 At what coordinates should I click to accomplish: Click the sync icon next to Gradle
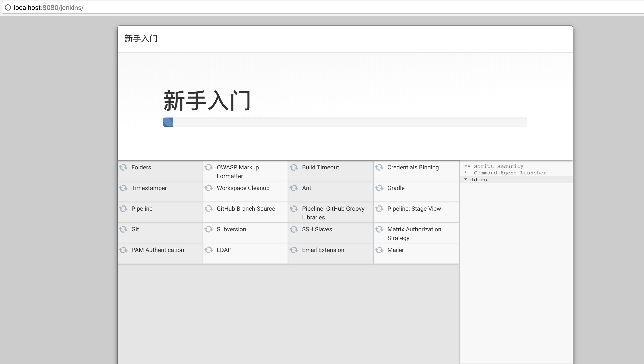point(379,188)
